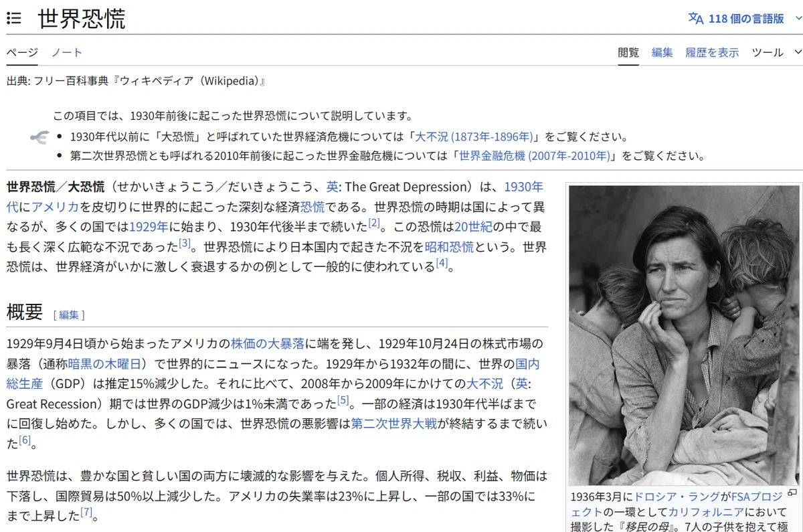Click footnote reference [7]

[x=86, y=513]
